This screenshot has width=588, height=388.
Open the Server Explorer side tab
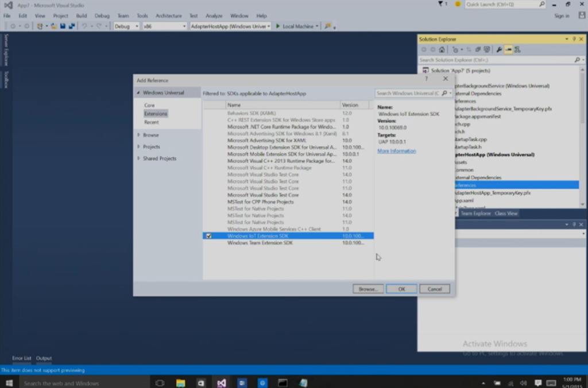[6, 49]
